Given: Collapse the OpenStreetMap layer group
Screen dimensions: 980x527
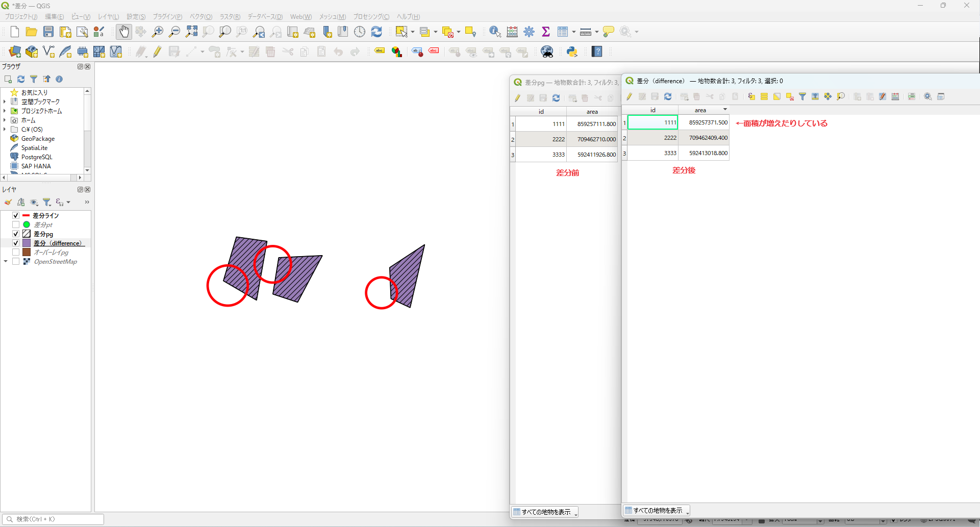Looking at the screenshot, I should tap(6, 262).
